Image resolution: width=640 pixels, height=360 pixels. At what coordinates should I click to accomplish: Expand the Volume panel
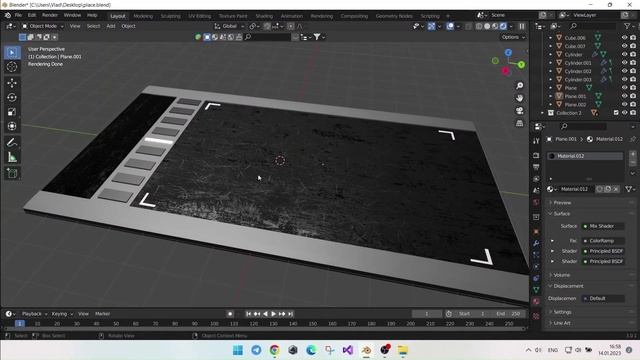click(562, 275)
